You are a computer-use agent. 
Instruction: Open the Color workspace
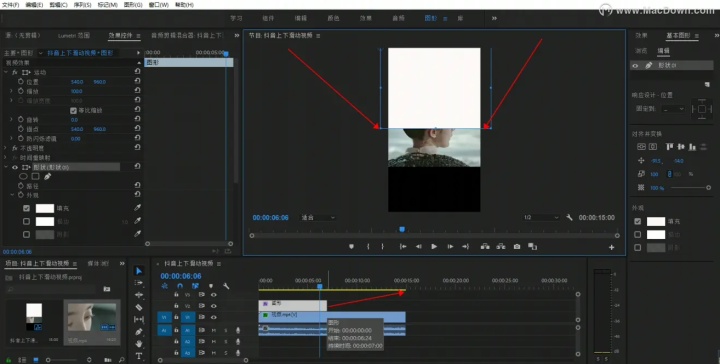pos(333,18)
